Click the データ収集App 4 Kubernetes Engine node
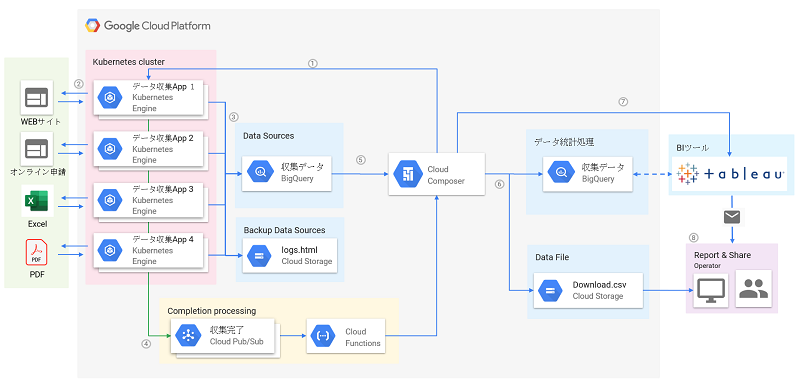This screenshot has width=800, height=389. click(150, 250)
